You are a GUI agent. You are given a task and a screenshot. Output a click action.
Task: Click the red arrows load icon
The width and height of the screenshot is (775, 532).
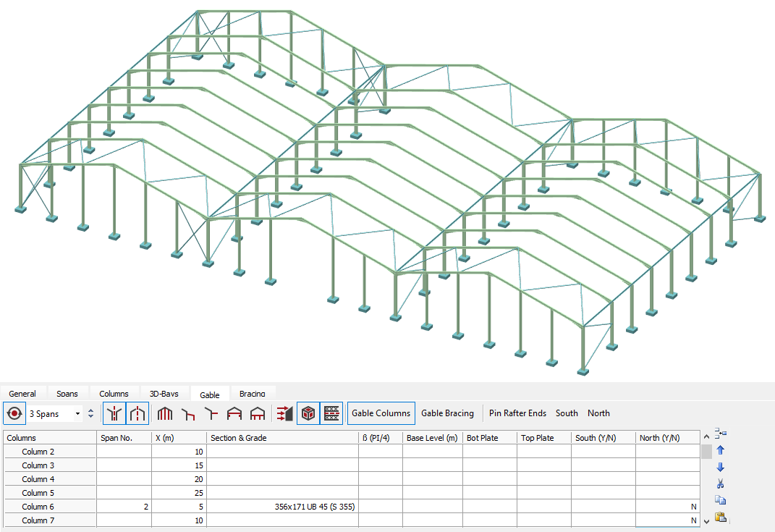283,413
